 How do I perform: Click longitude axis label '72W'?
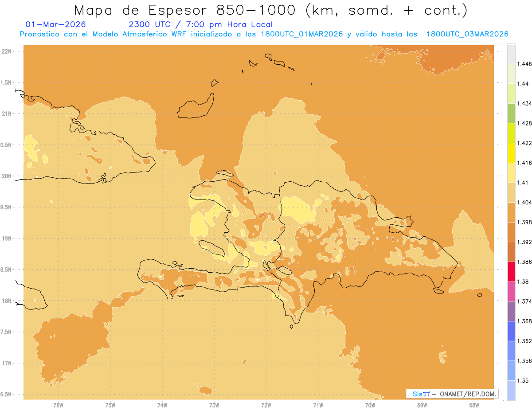point(266,405)
